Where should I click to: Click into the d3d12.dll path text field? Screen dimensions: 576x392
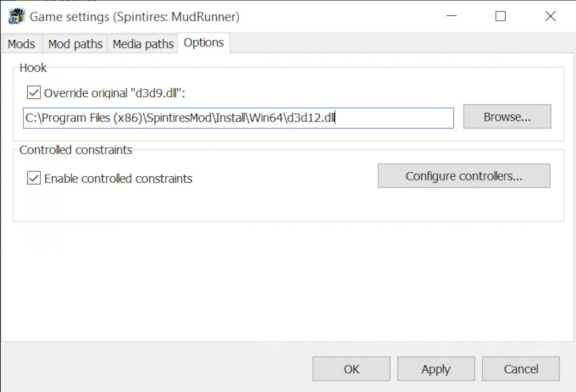tap(238, 118)
